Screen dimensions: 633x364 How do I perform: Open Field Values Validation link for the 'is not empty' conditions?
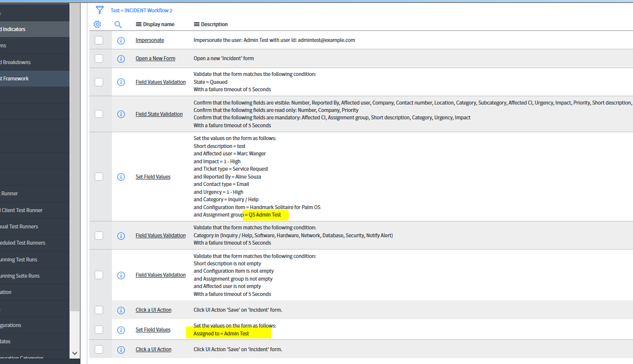point(161,275)
